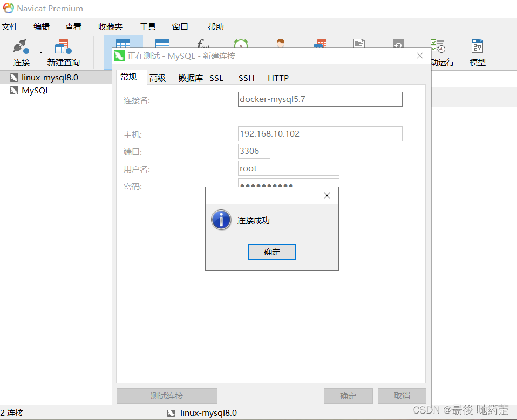Click the port field 3306
The height and width of the screenshot is (420, 517).
(254, 151)
